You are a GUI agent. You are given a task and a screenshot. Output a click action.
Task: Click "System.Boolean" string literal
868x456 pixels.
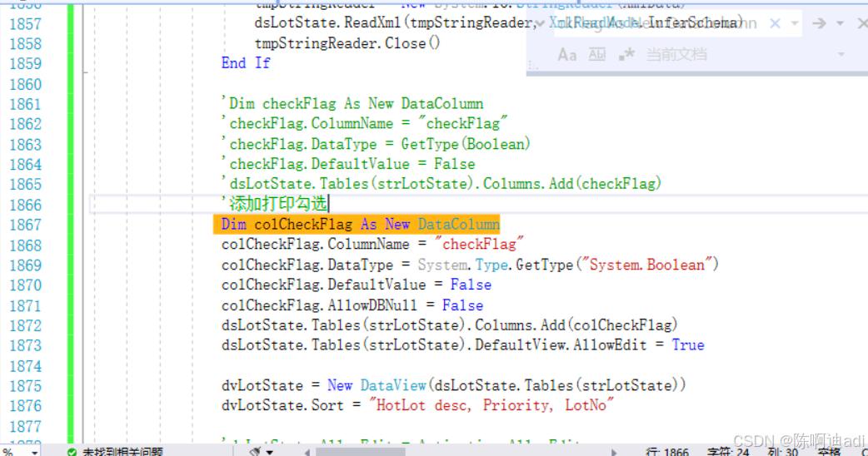pos(647,265)
